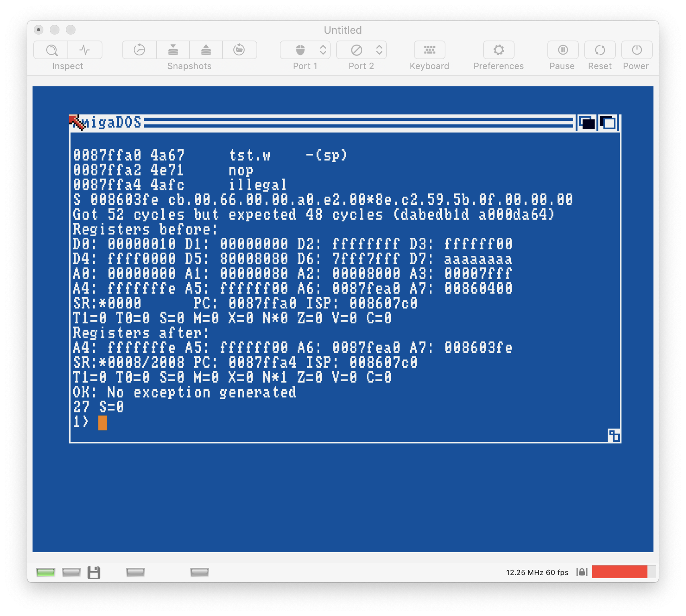Click the mouse icon in Port 1
The image size is (686, 616).
pyautogui.click(x=300, y=50)
